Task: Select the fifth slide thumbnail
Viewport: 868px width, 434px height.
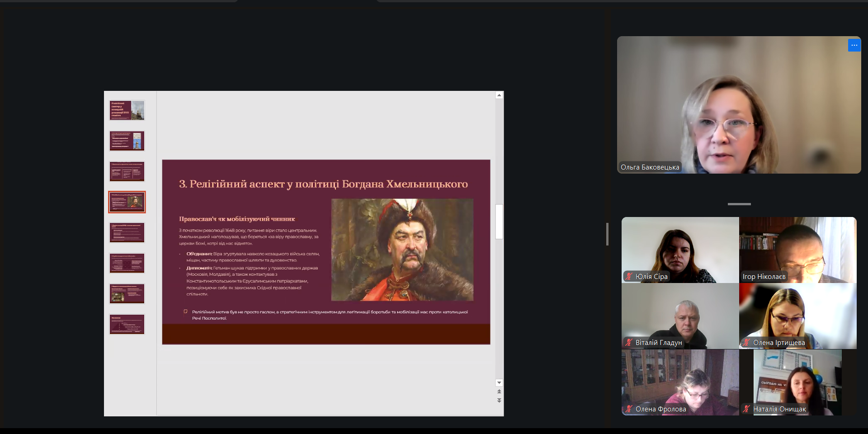Action: 127,233
